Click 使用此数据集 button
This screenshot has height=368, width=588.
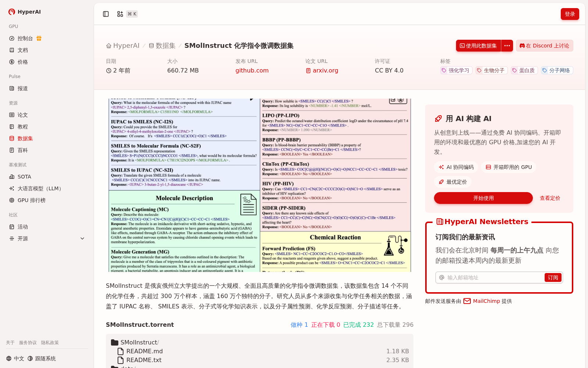click(x=478, y=46)
